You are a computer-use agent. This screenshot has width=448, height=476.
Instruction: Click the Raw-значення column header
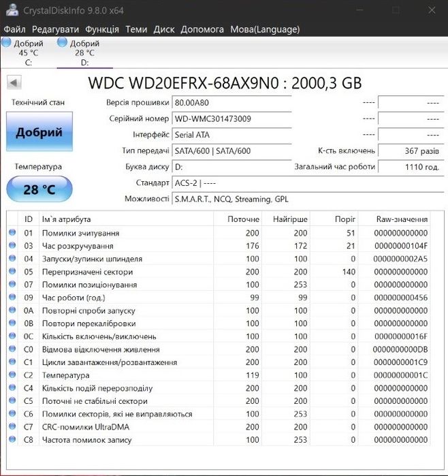394,219
